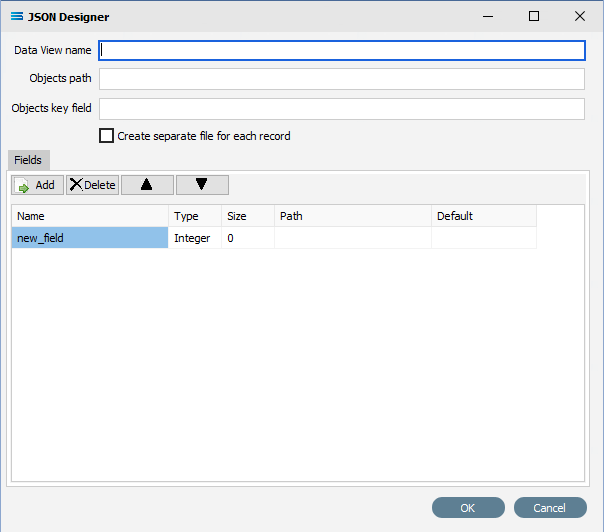The width and height of the screenshot is (604, 532).
Task: Move field up with the up arrow
Action: [x=147, y=185]
